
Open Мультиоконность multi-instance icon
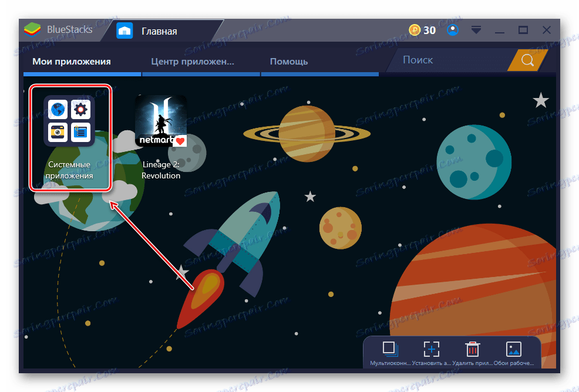coord(390,349)
